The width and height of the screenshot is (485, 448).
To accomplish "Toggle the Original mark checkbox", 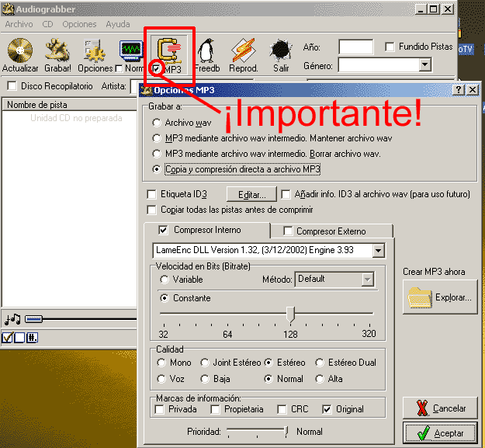I will [x=327, y=409].
